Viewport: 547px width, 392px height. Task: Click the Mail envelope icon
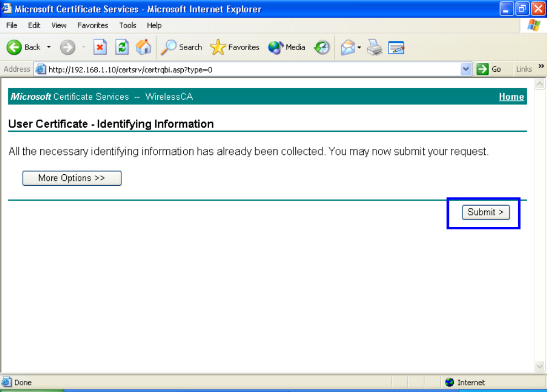click(348, 47)
